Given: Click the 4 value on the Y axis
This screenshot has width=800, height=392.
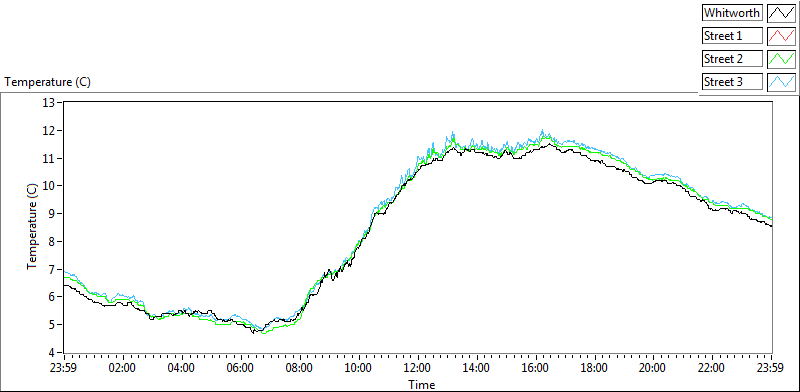Looking at the screenshot, I should click(53, 352).
